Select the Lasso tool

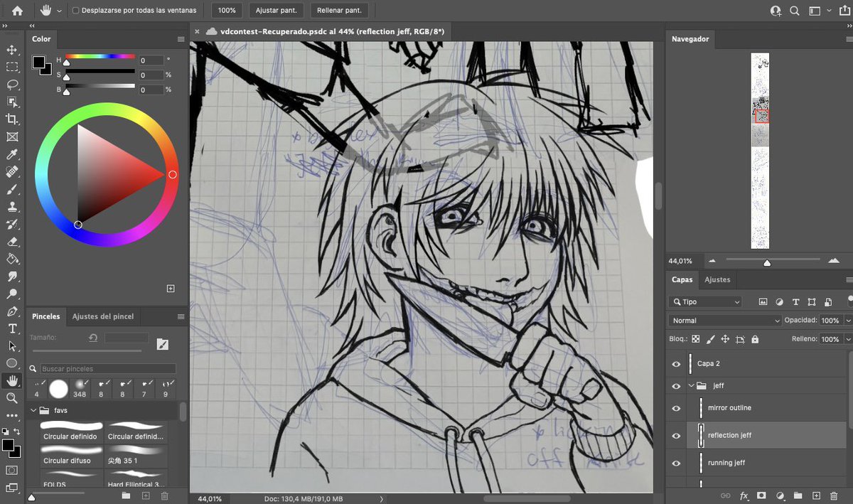coord(12,84)
